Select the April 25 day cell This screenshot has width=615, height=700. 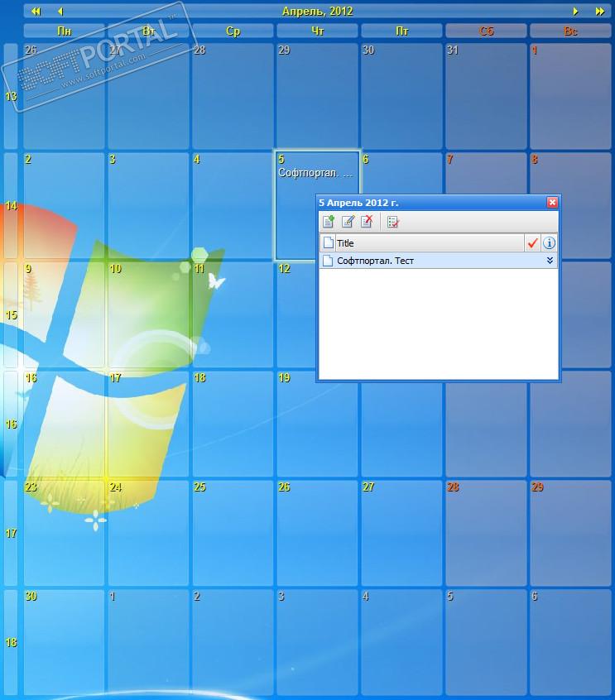tap(233, 533)
